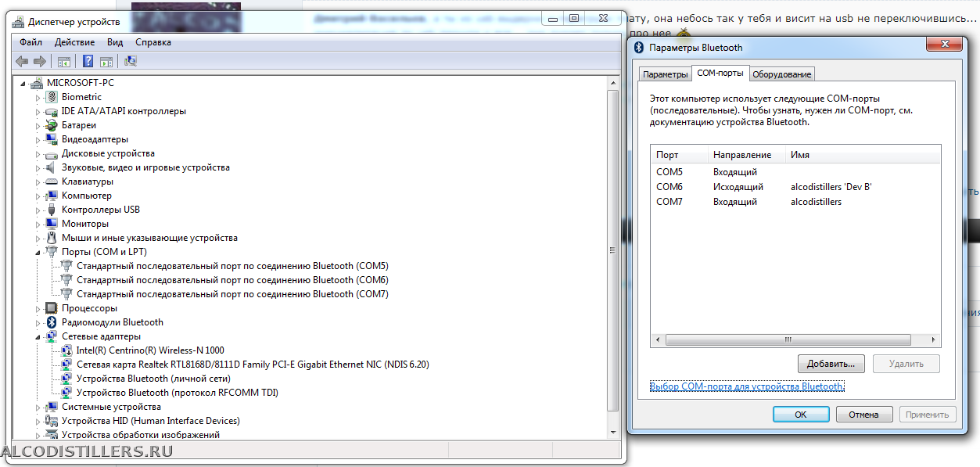Click the COM-ports list horizontal scrollbar
Viewport: 980px width, 467px height.
pos(790,340)
